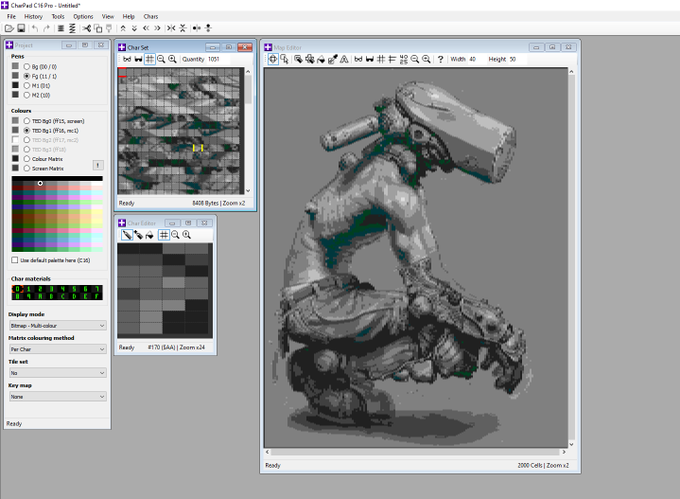Select material 0 in Char materials strip
Image resolution: width=680 pixels, height=499 pixels.
[18, 289]
